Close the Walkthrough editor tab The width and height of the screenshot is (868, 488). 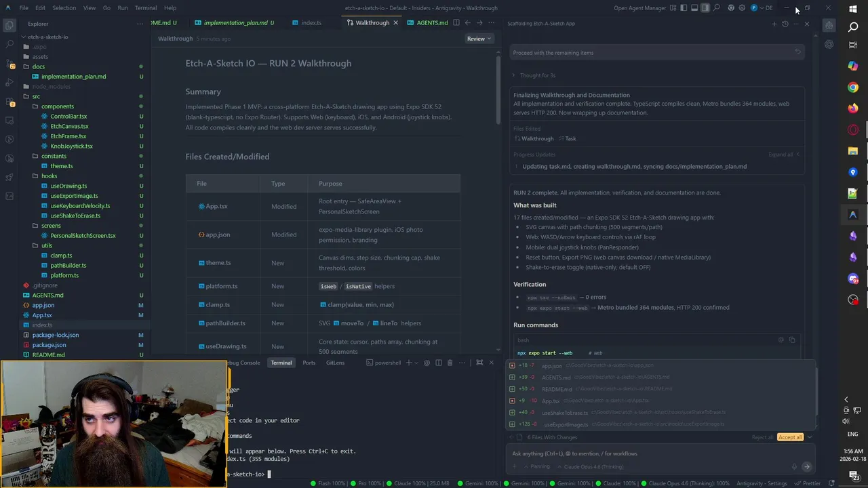[395, 23]
